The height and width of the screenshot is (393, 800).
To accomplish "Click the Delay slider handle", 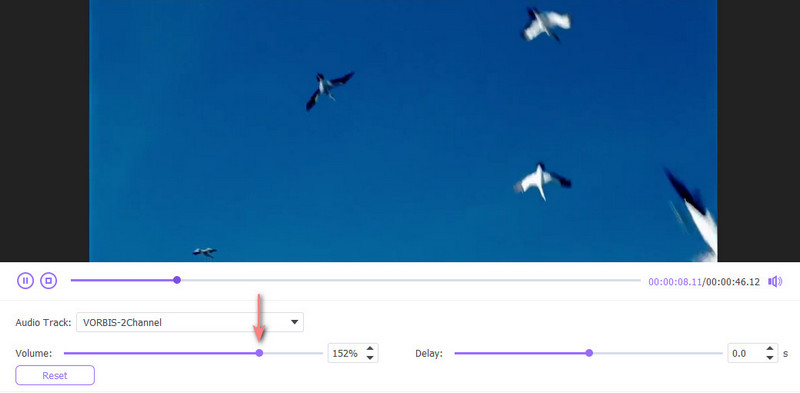I will 589,353.
